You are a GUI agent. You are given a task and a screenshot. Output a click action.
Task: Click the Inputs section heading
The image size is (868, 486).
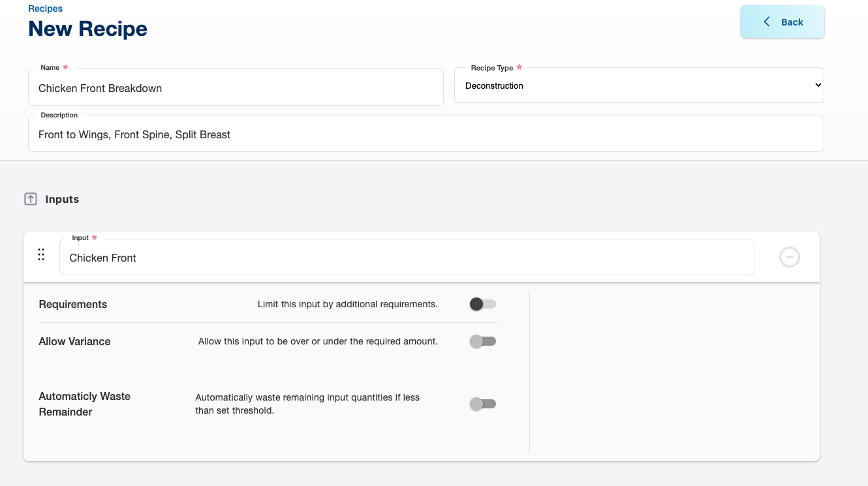(62, 200)
